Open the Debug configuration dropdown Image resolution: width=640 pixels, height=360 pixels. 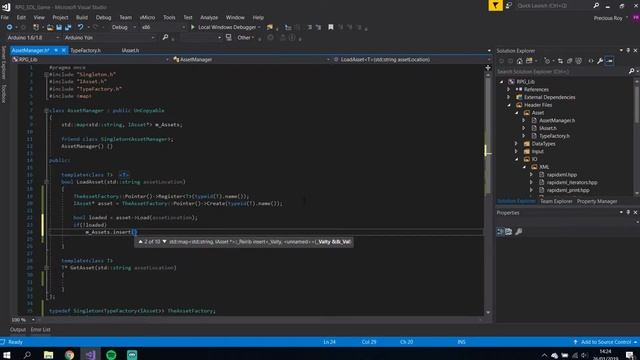[x=123, y=27]
